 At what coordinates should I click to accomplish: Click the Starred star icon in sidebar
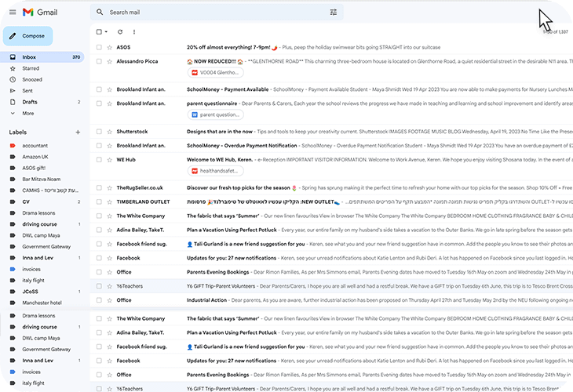click(x=13, y=68)
